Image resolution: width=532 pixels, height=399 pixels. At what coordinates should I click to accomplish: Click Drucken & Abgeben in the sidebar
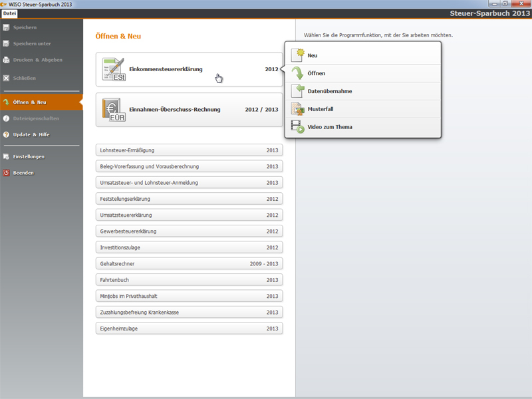click(37, 60)
